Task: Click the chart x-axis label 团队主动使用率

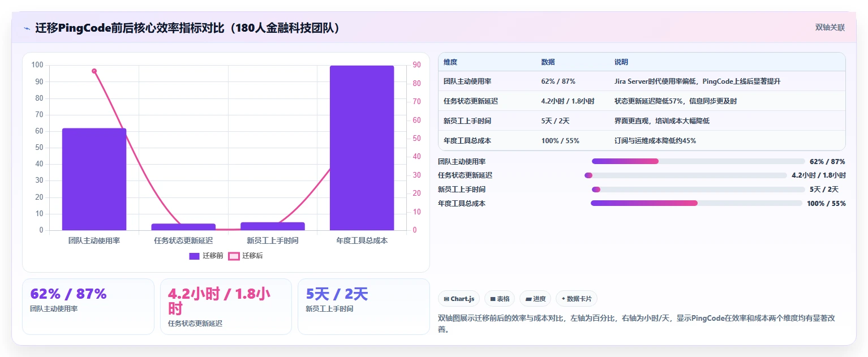Action: [x=94, y=240]
